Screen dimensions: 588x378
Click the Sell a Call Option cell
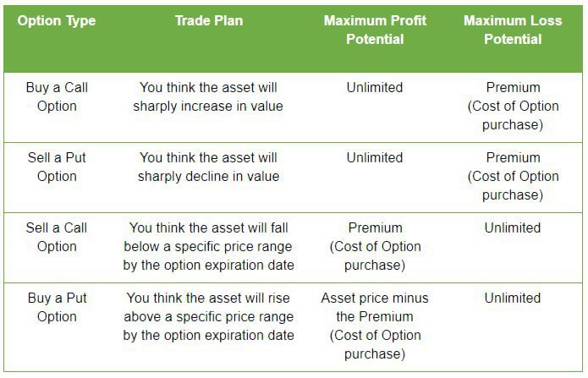point(57,237)
